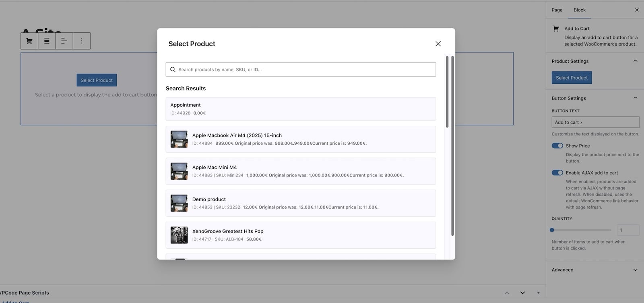This screenshot has height=303, width=644.
Task: Click Apple Mac Mini M4 product thumbnail
Action: tap(179, 171)
